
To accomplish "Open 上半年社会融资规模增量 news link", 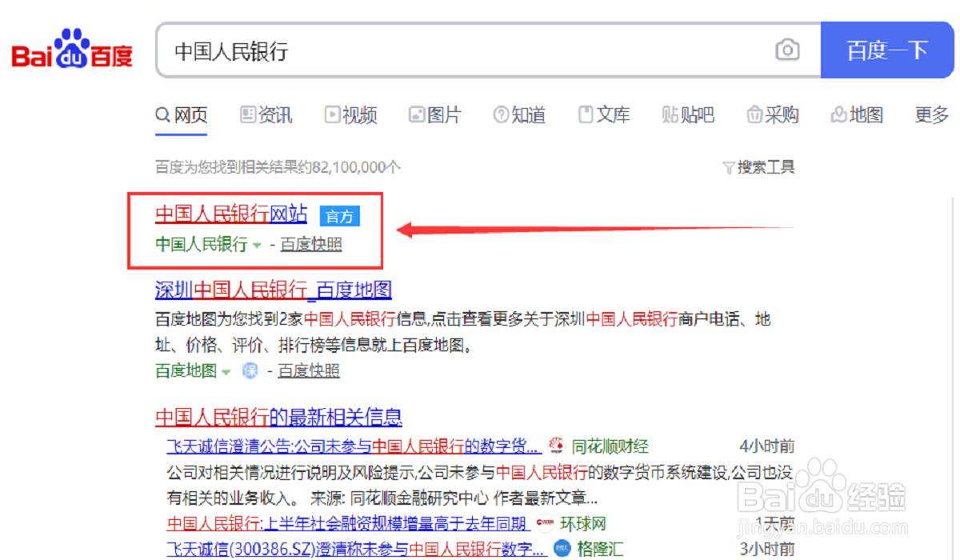I will (348, 524).
